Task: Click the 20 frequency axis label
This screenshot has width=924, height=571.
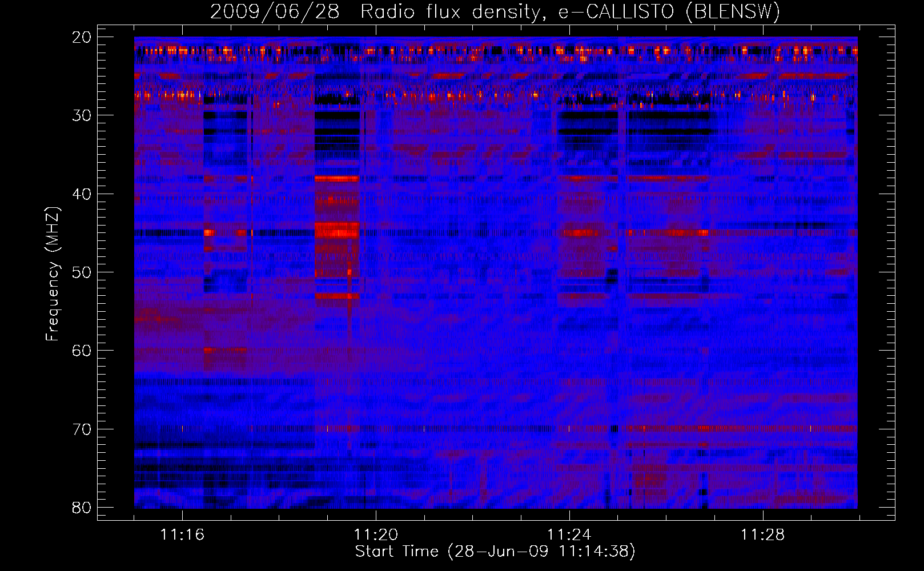Action: (x=82, y=38)
